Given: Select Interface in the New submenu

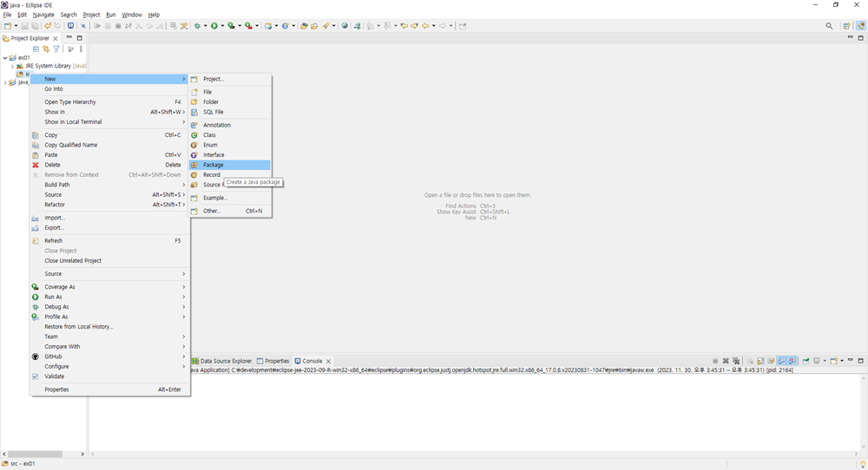Looking at the screenshot, I should 229,155.
